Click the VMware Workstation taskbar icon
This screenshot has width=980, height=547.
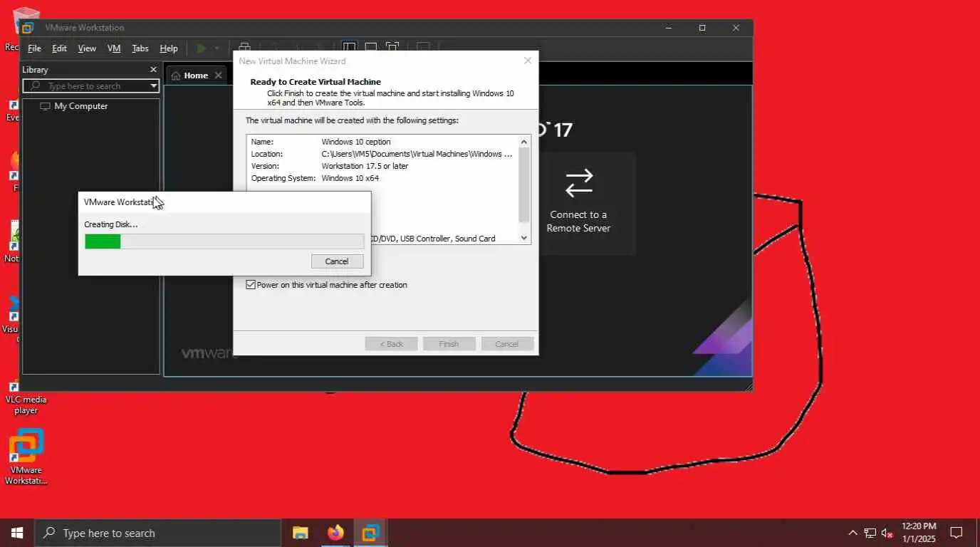[370, 533]
